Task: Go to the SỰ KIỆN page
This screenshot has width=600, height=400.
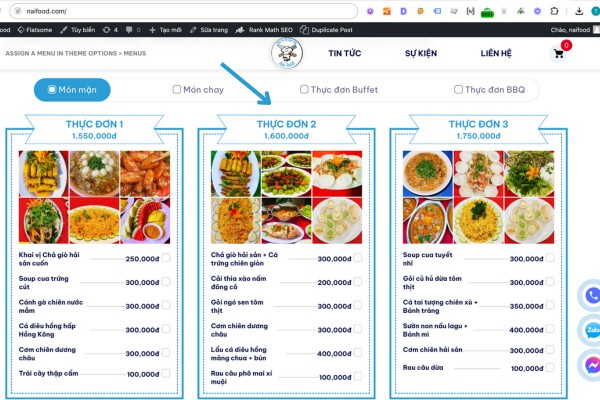Action: [421, 53]
